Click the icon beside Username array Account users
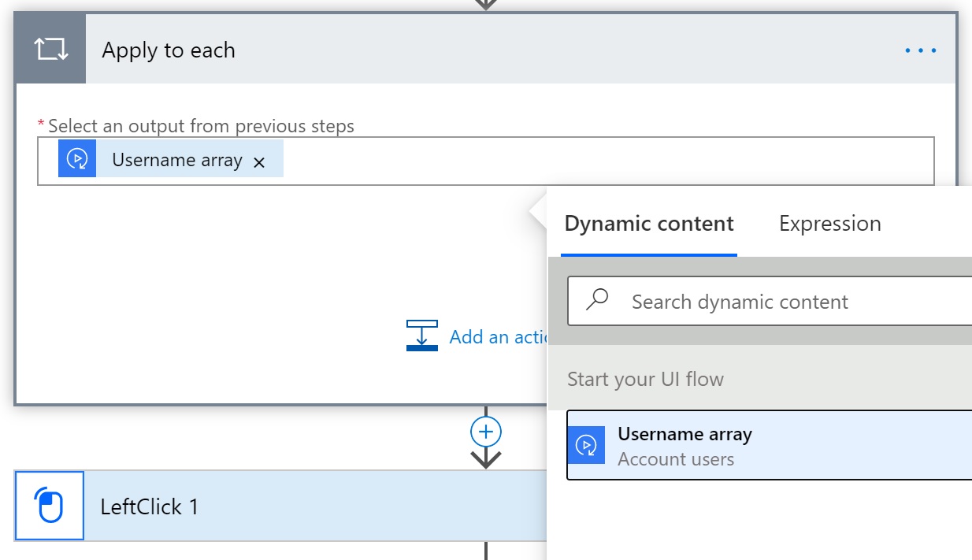The height and width of the screenshot is (560, 972). (x=586, y=445)
